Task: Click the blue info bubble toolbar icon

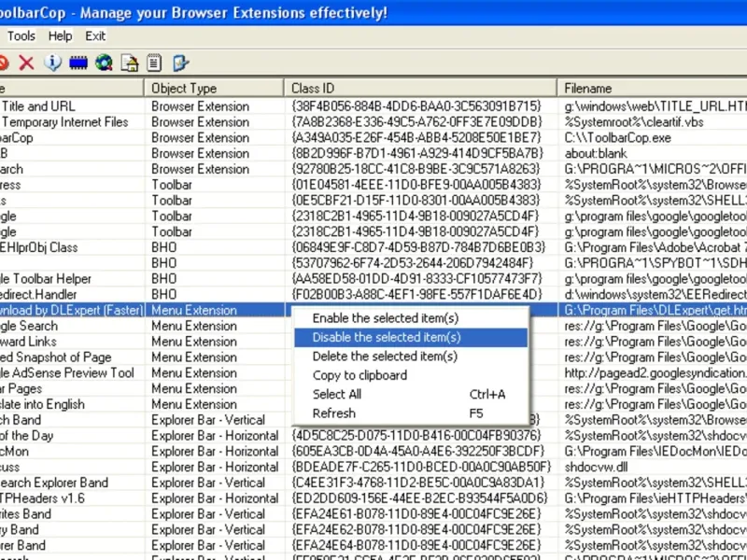Action: (x=52, y=63)
